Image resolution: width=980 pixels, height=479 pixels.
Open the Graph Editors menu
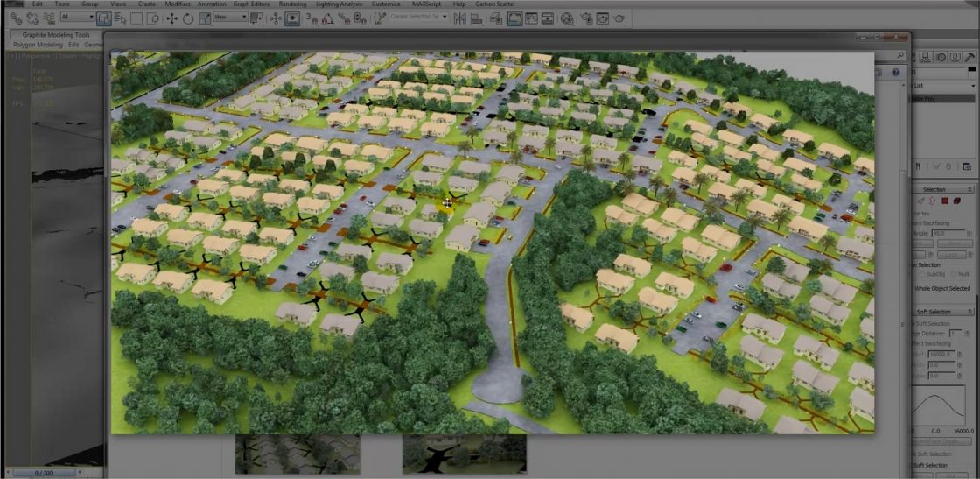[x=249, y=4]
